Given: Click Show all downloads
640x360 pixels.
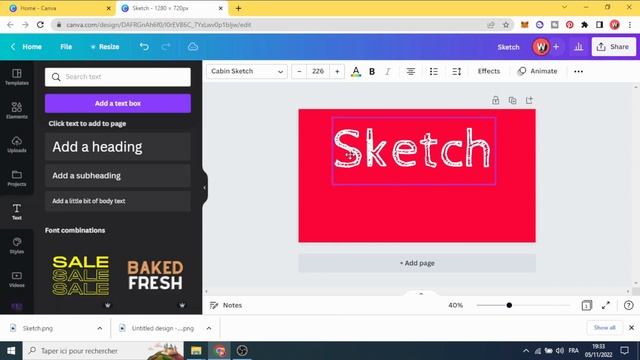Looking at the screenshot, I should click(604, 328).
